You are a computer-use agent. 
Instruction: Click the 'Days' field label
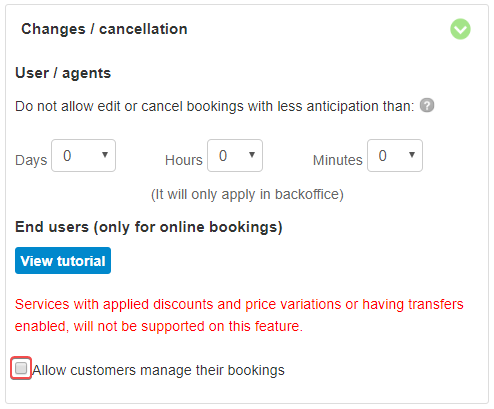tap(31, 160)
